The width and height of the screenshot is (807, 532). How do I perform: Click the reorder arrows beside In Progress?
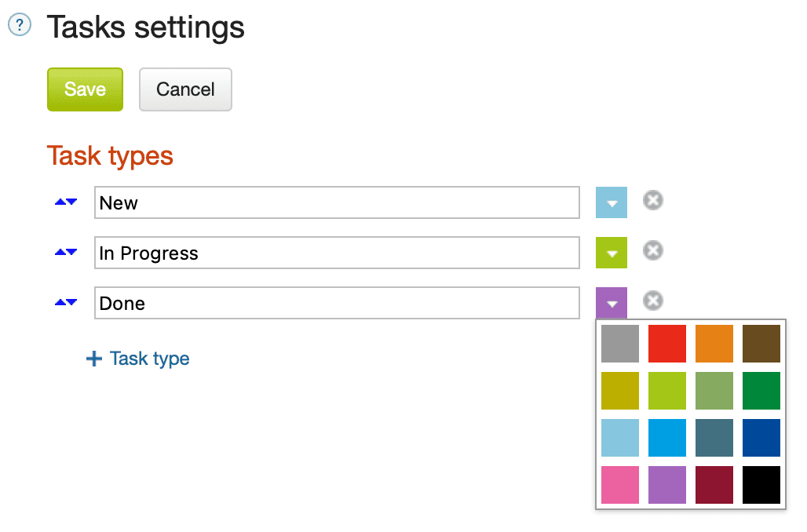coord(65,252)
